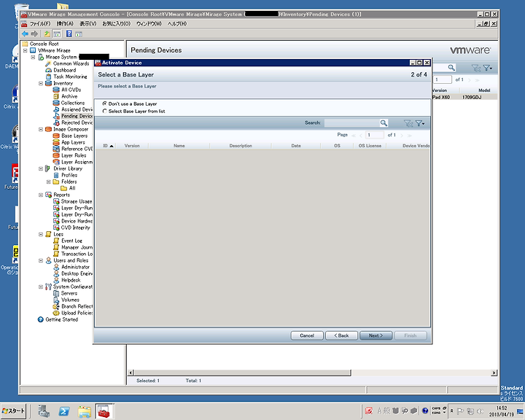The height and width of the screenshot is (420, 525).
Task: Click the Back arrow in the console toolbar
Action: [25, 34]
